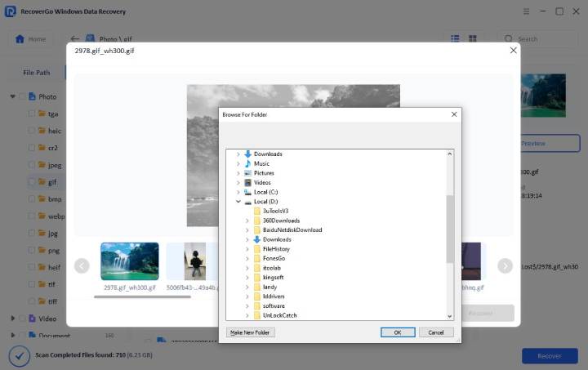Click the 3uToolsV3 folder icon
This screenshot has height=370, width=588.
coord(257,211)
